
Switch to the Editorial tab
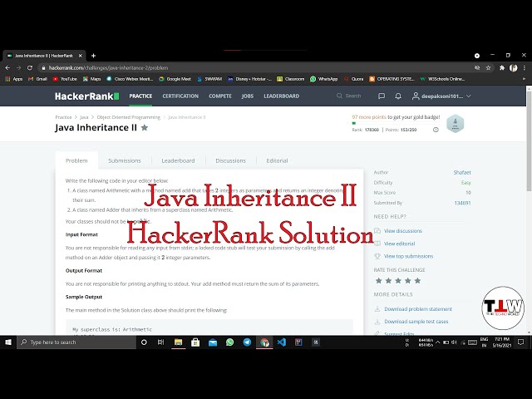[x=277, y=160]
